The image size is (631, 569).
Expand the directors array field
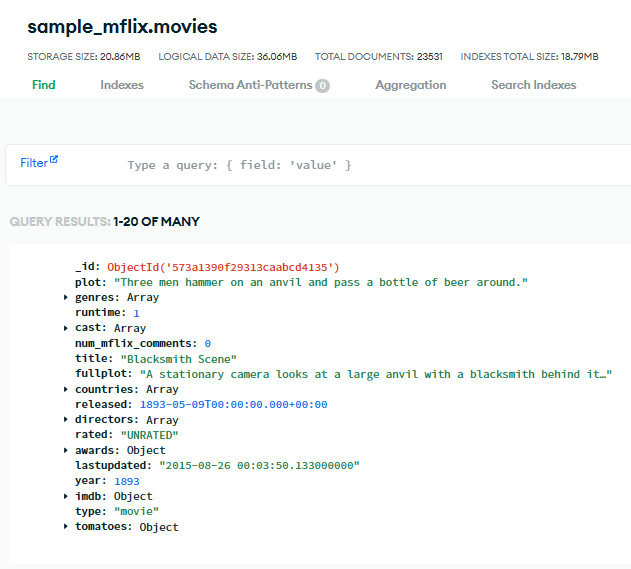[x=66, y=420]
